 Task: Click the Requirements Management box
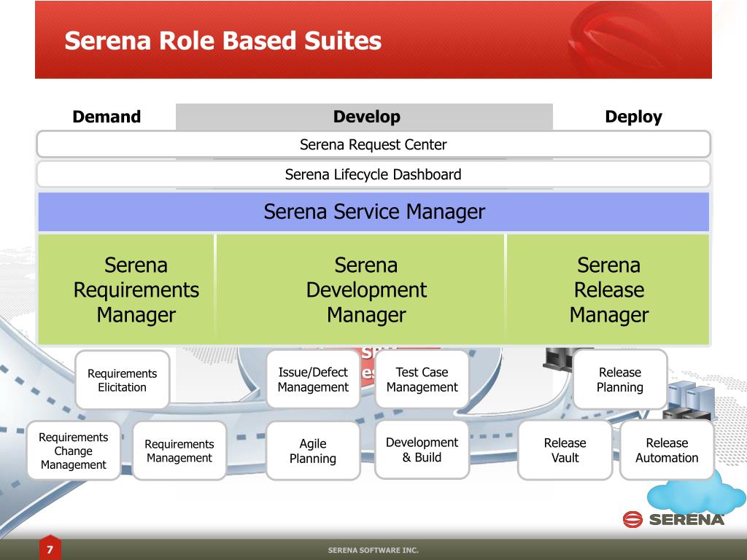click(x=179, y=451)
